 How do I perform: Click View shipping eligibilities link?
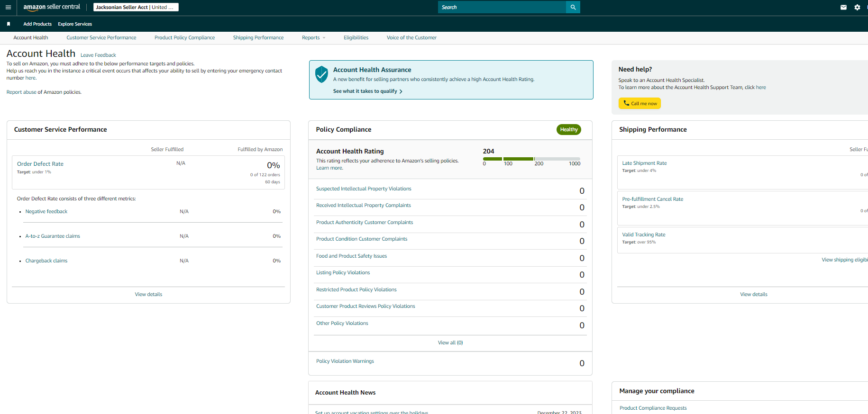[844, 260]
